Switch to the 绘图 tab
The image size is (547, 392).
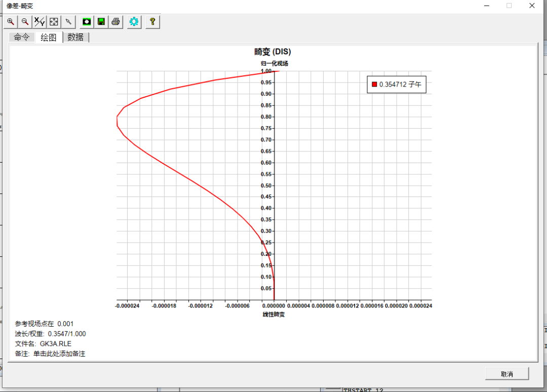click(x=49, y=37)
